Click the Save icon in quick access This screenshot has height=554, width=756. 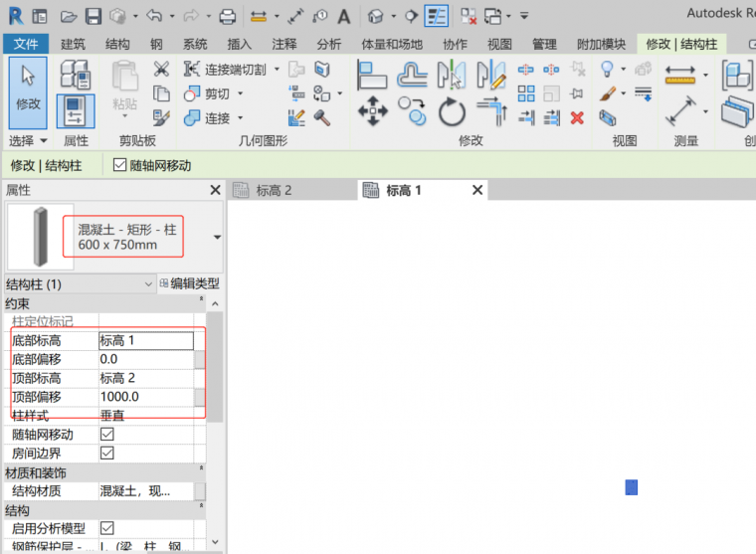(x=93, y=16)
